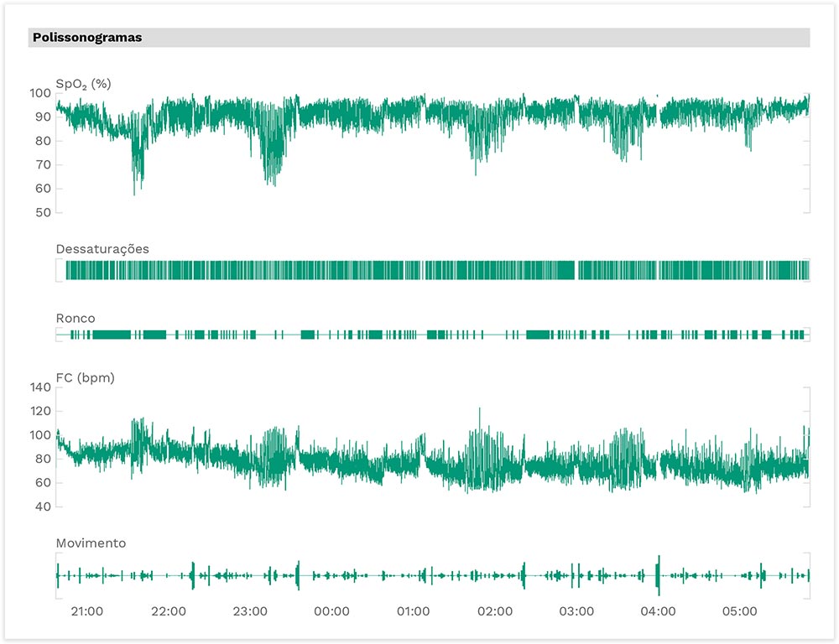This screenshot has height=644, width=839.
Task: Click the deepest SpO₂ dip before 22:00
Action: tap(134, 191)
